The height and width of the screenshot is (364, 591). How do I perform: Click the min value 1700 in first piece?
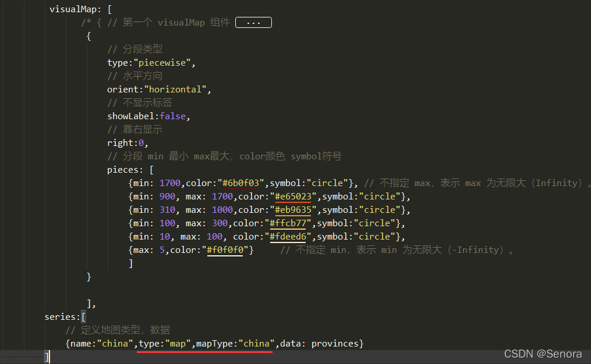pos(170,183)
